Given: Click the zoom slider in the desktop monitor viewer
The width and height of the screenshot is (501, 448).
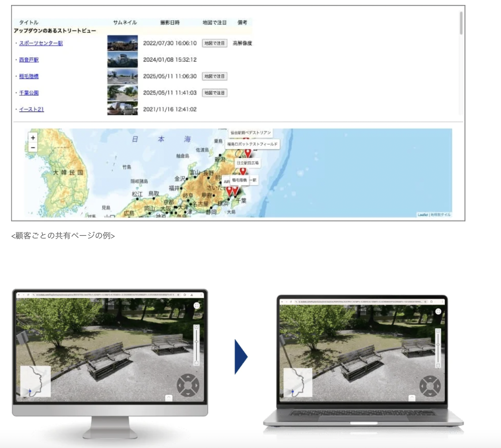Looking at the screenshot, I should tap(196, 345).
